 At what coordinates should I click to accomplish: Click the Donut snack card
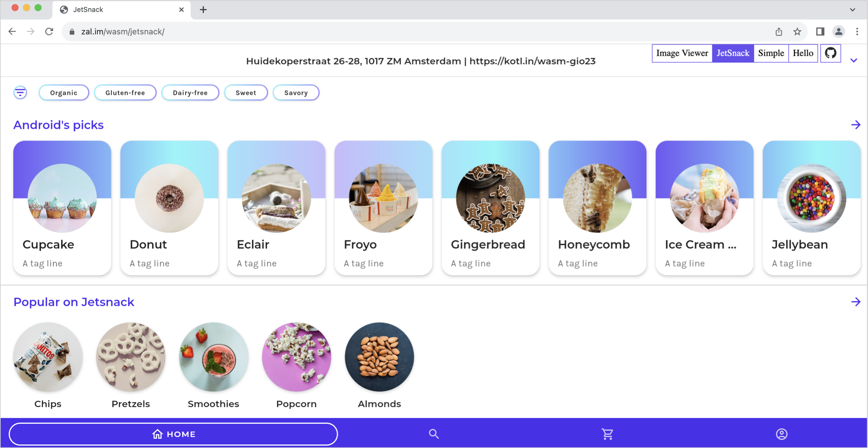coord(169,208)
